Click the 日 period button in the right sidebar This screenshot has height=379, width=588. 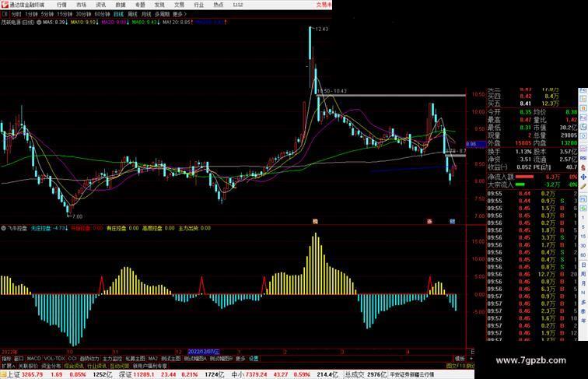coord(583,265)
